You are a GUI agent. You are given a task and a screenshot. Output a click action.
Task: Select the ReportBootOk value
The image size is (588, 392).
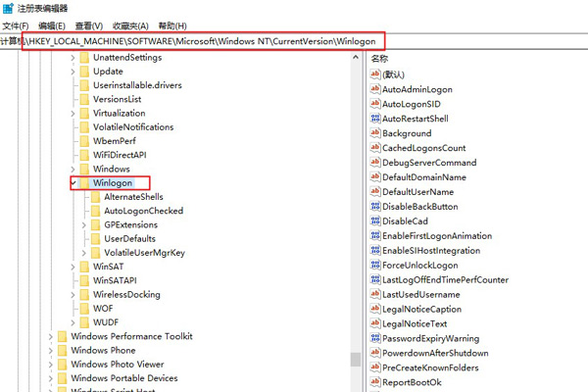click(412, 382)
